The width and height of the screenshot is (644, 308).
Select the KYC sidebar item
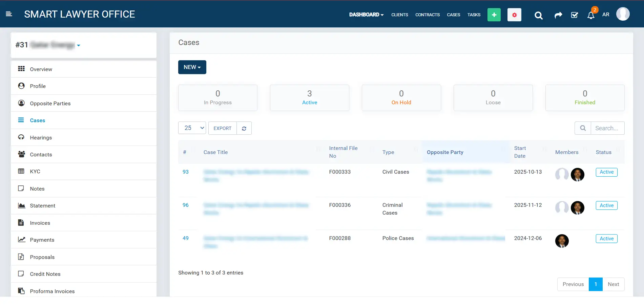pyautogui.click(x=35, y=171)
